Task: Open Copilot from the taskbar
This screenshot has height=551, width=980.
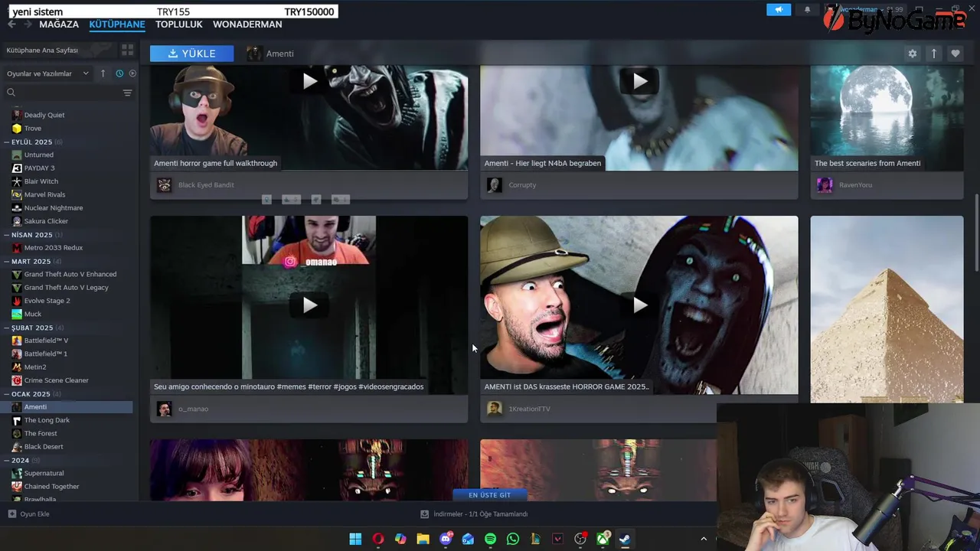Action: click(400, 539)
